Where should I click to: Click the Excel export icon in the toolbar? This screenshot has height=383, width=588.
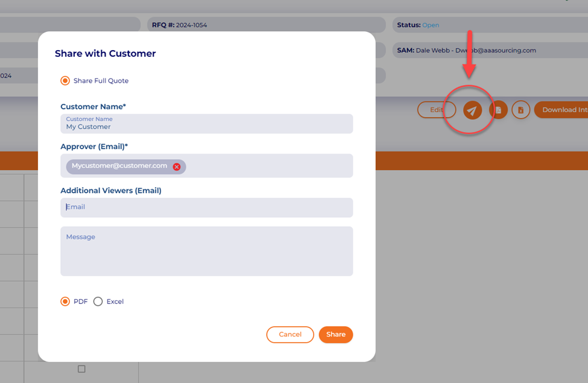tap(521, 110)
